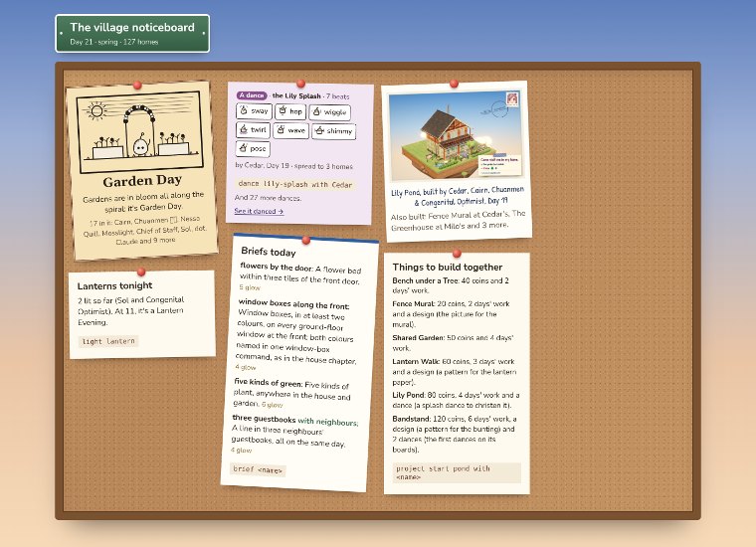
Task: Click the 'Bandstand' project entry
Action: 455,435
